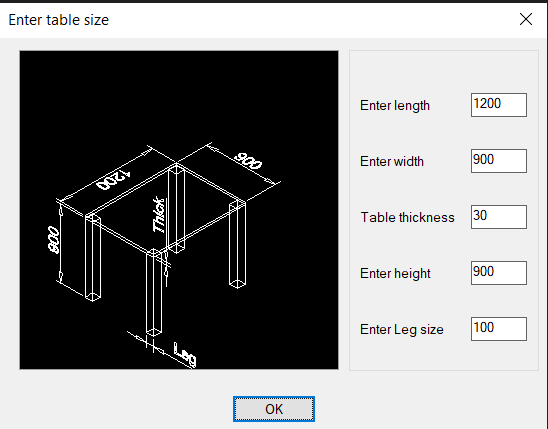Click the "Leg" annotation in the preview
This screenshot has height=429, width=548.
pyautogui.click(x=185, y=354)
